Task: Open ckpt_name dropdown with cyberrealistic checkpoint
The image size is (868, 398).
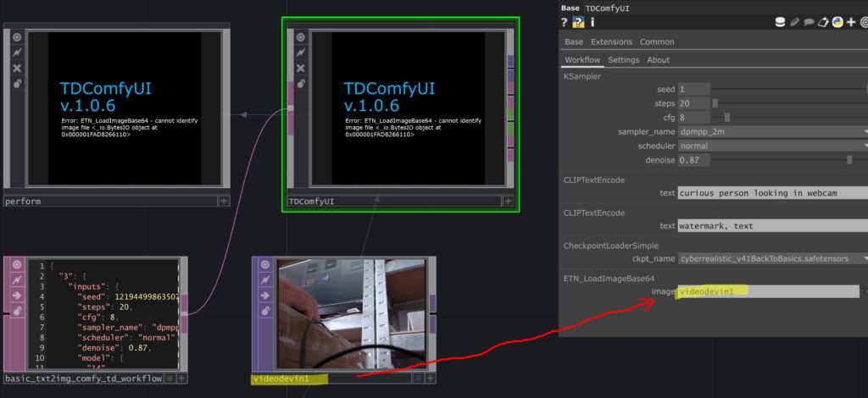Action: [772, 258]
